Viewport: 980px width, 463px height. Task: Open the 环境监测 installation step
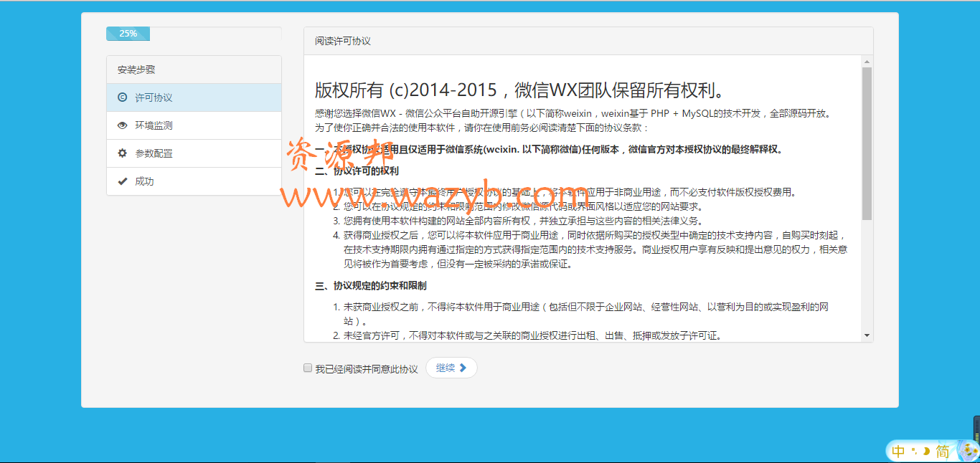click(194, 125)
